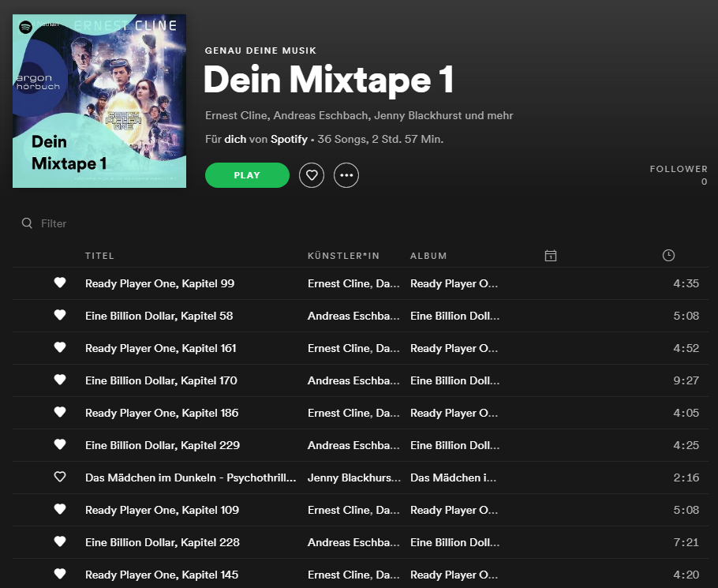Click the FOLLOWER count label
Image resolution: width=718 pixels, height=588 pixels.
click(x=679, y=169)
